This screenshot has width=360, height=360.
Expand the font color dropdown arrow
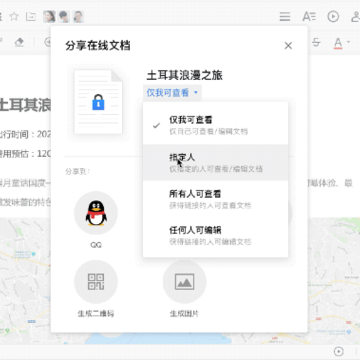348,42
